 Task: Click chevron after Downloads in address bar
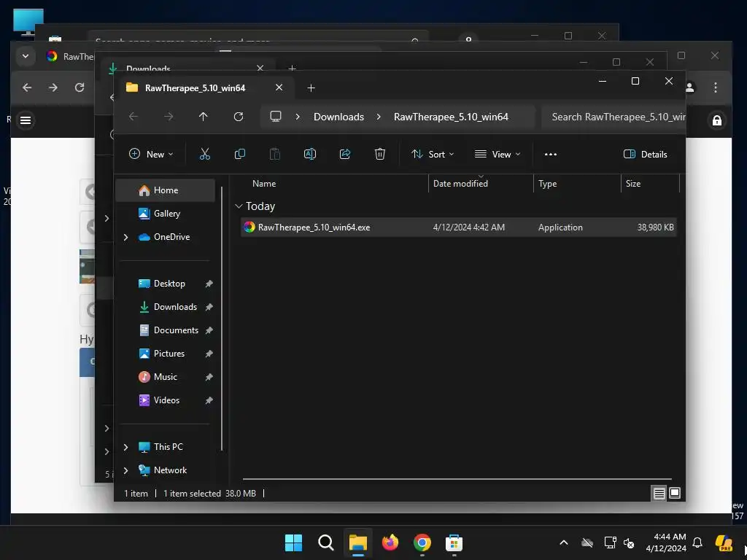click(x=379, y=117)
